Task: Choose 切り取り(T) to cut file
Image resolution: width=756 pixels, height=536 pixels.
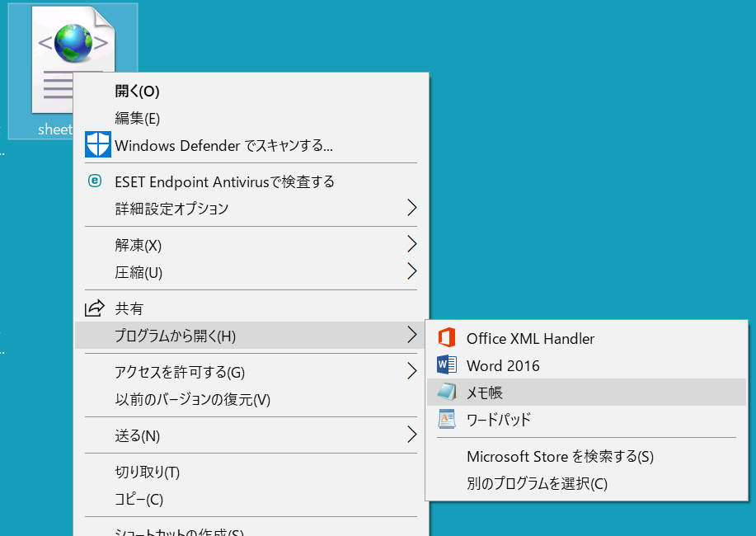Action: [251, 472]
